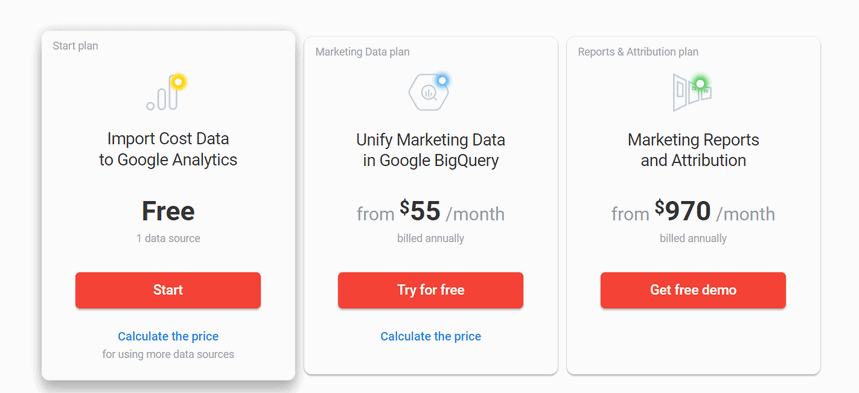Click the Get free demo button
Image resolution: width=859 pixels, height=393 pixels.
point(693,290)
